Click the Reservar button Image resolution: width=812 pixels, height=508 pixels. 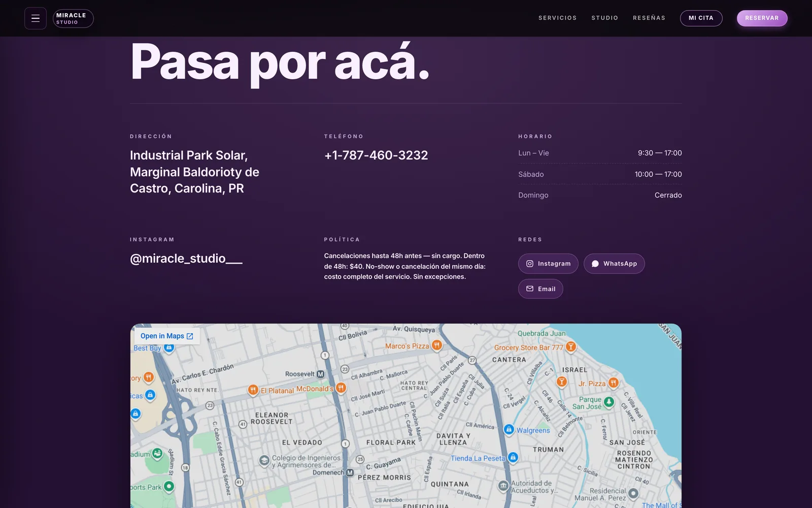pyautogui.click(x=762, y=18)
